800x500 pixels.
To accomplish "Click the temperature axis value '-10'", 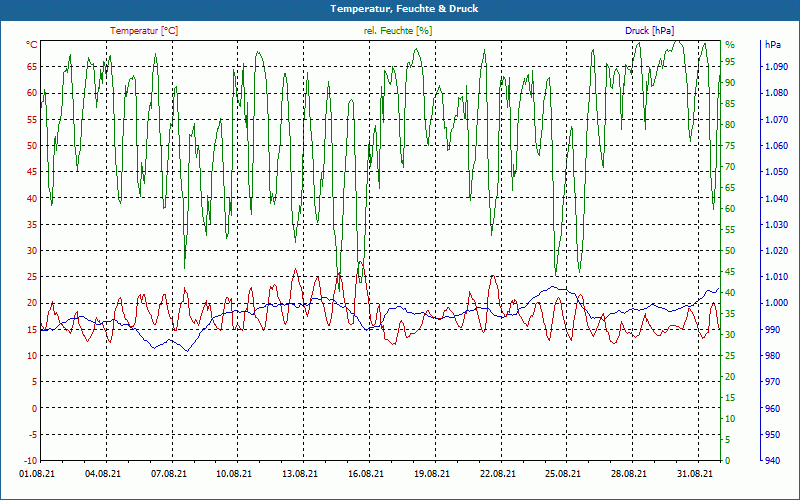I will pos(31,460).
